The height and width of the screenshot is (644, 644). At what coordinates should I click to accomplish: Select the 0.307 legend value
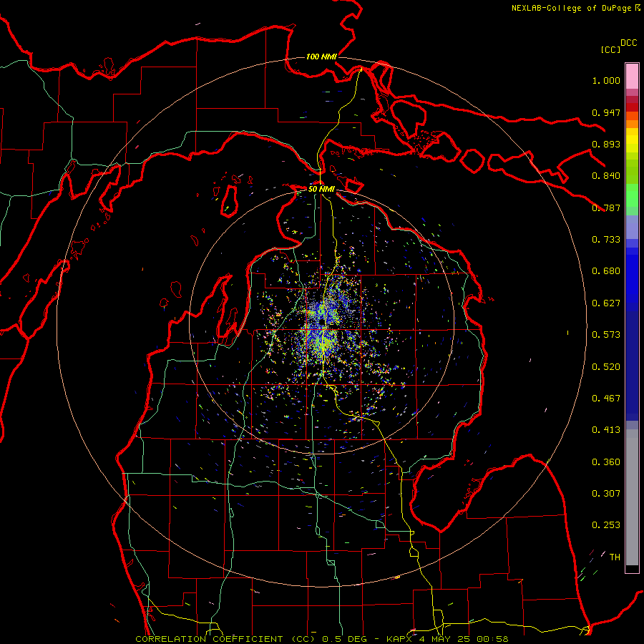click(606, 494)
